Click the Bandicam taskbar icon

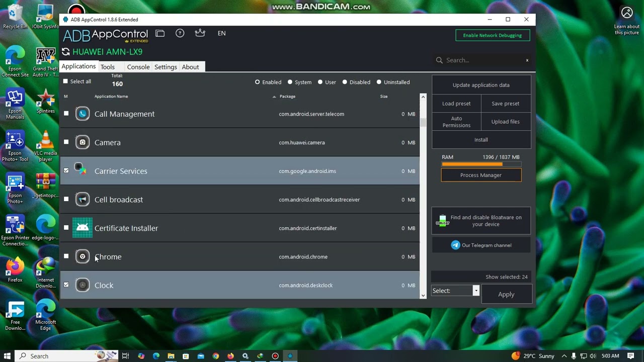275,356
